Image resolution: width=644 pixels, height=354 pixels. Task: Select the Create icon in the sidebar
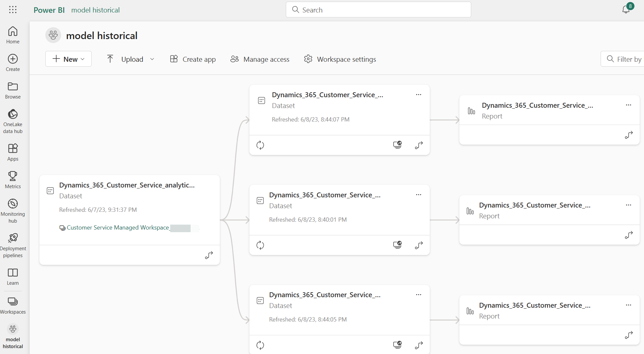pyautogui.click(x=12, y=62)
